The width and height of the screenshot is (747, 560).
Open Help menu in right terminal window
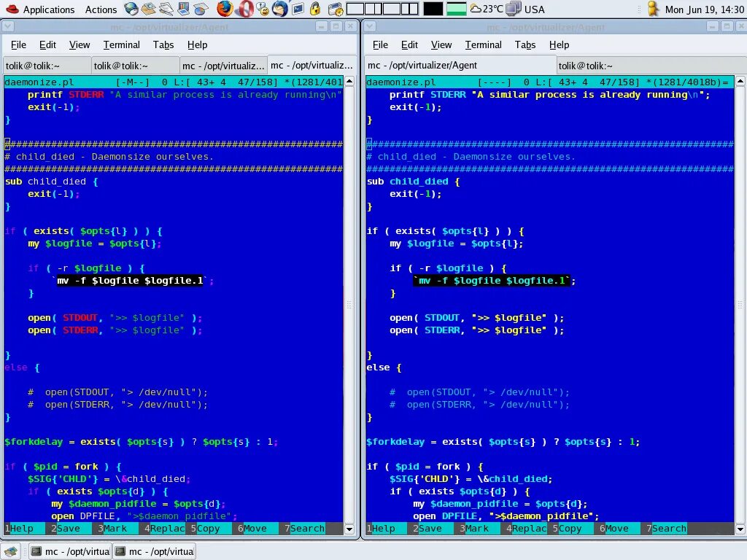pyautogui.click(x=559, y=44)
